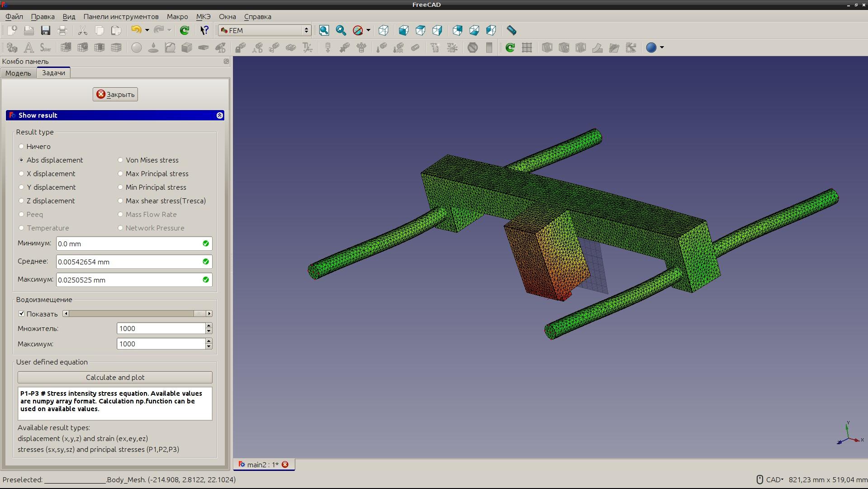This screenshot has height=489, width=868.
Task: Select the X displacement result type
Action: click(x=21, y=173)
